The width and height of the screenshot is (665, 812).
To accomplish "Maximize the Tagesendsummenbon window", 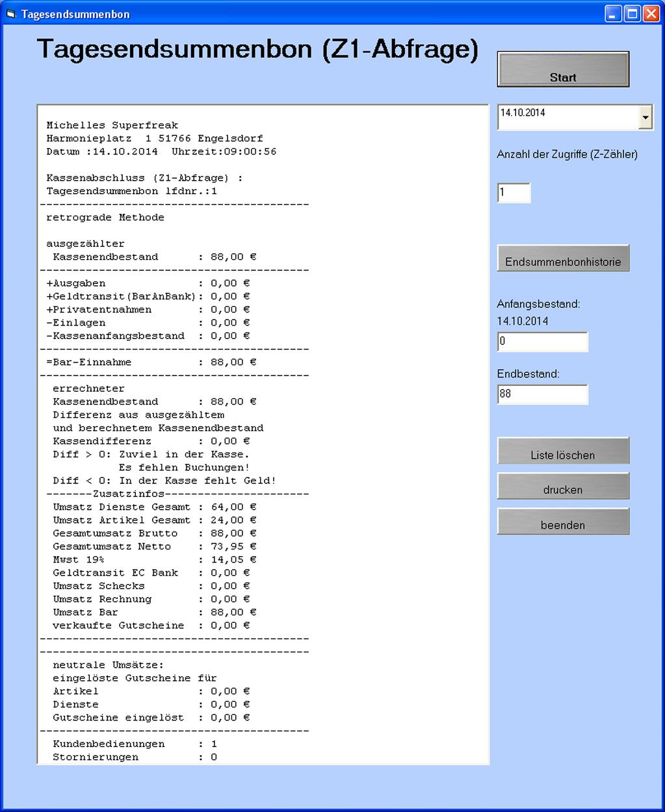I will (632, 14).
